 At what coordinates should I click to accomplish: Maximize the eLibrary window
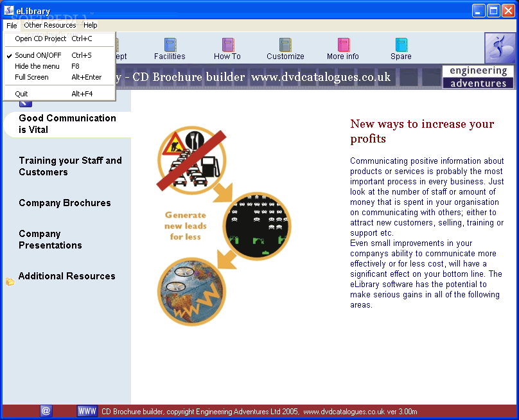tap(493, 11)
